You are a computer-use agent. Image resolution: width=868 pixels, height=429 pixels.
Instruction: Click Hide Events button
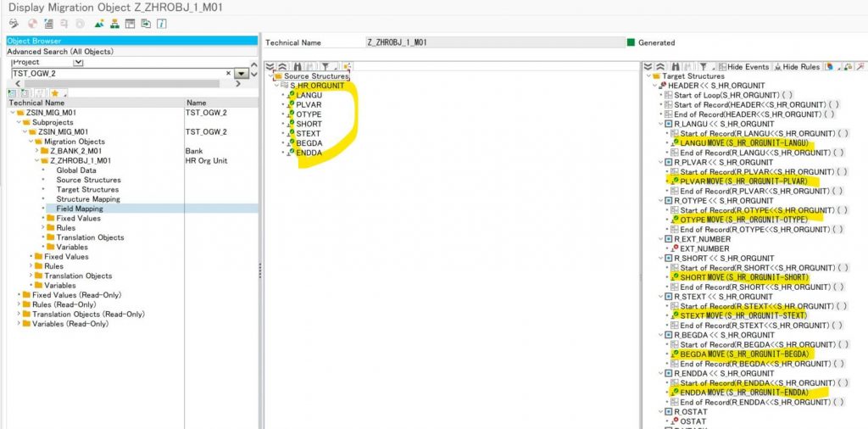tap(743, 66)
